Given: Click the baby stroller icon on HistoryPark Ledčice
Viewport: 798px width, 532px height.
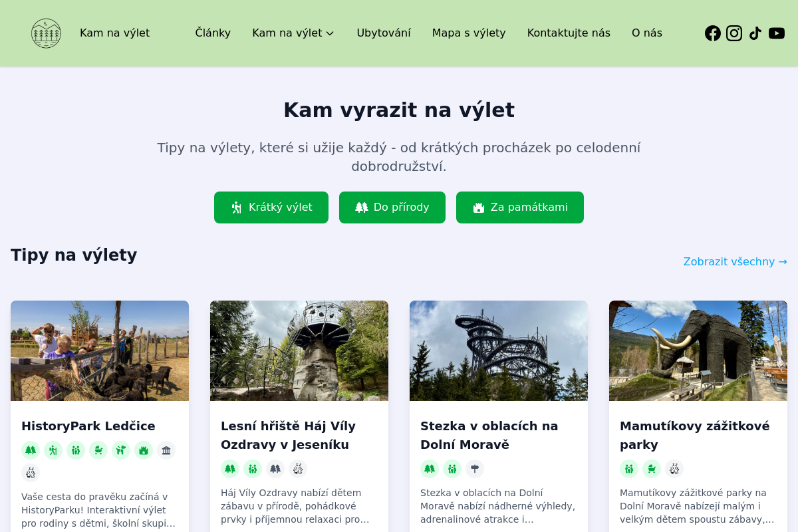Looking at the screenshot, I should pyautogui.click(x=98, y=450).
